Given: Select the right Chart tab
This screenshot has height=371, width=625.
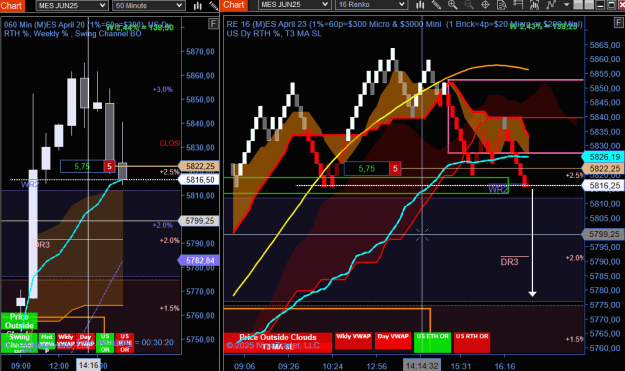Looking at the screenshot, I should coord(235,5).
